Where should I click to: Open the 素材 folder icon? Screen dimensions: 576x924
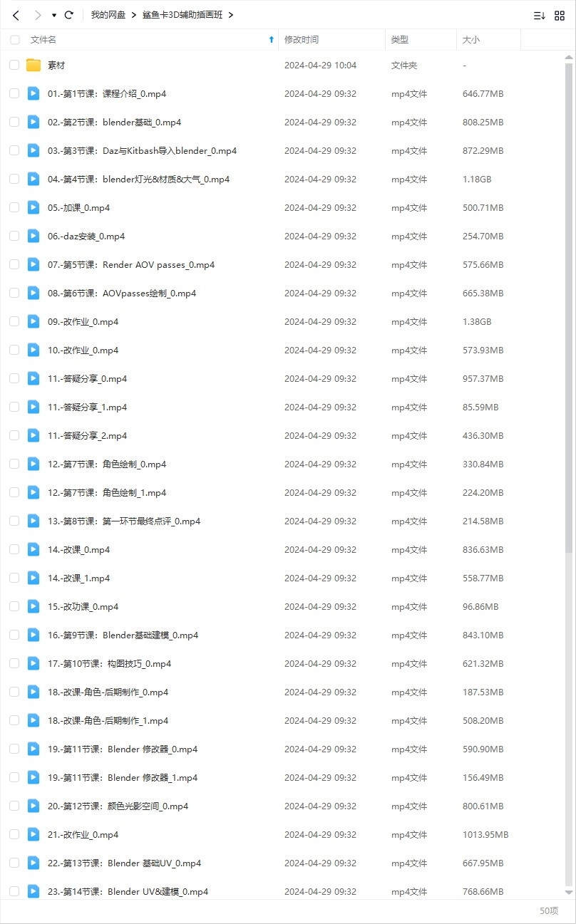pyautogui.click(x=34, y=65)
